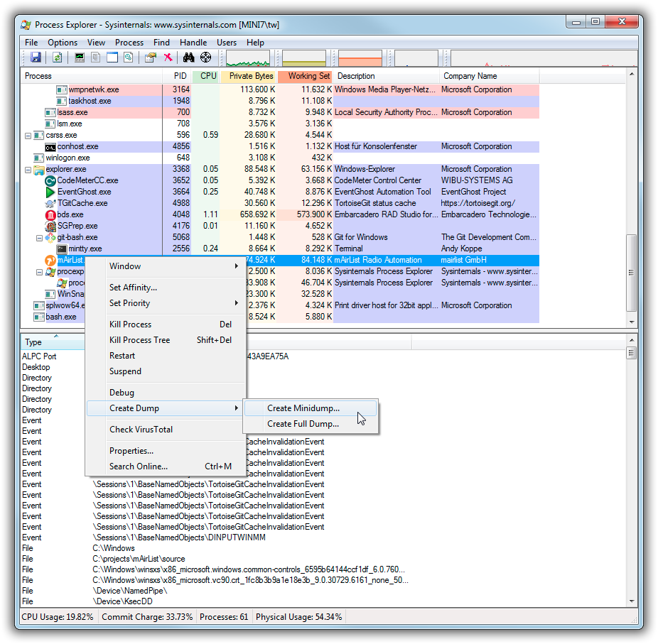This screenshot has width=658, height=644.
Task: Open System Information via toolbar icon
Action: (79, 58)
